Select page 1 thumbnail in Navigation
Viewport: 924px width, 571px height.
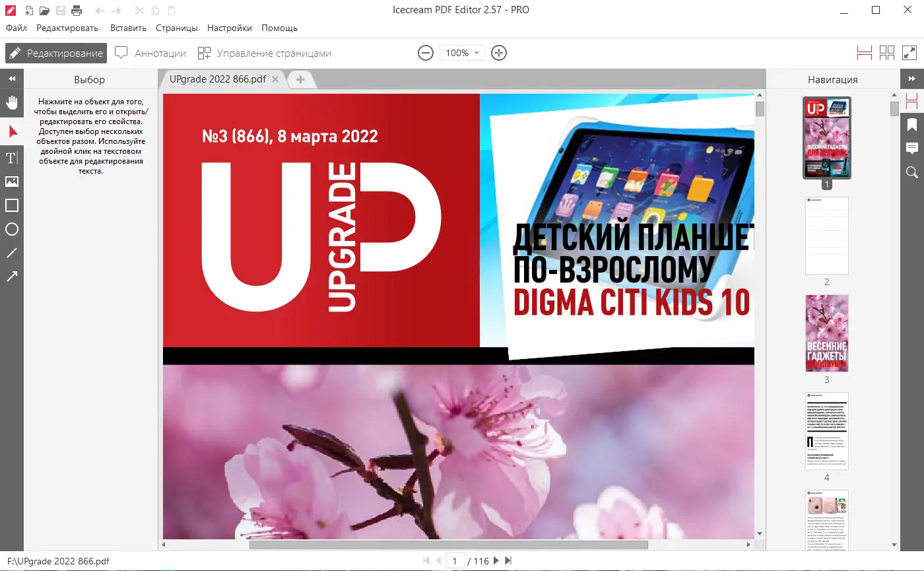coord(827,137)
